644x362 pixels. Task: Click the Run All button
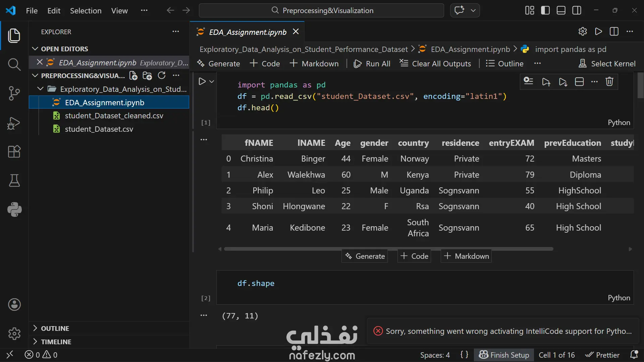pyautogui.click(x=372, y=64)
